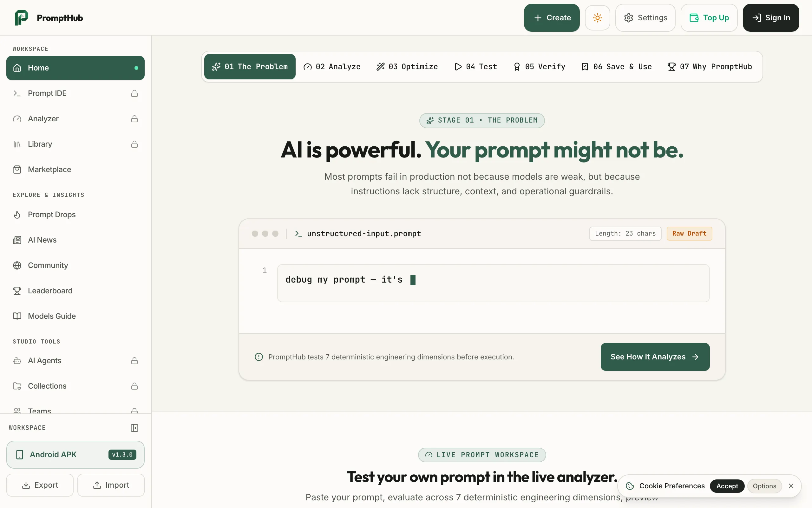This screenshot has width=812, height=508.
Task: Open the Analyzer sidebar item
Action: point(75,119)
